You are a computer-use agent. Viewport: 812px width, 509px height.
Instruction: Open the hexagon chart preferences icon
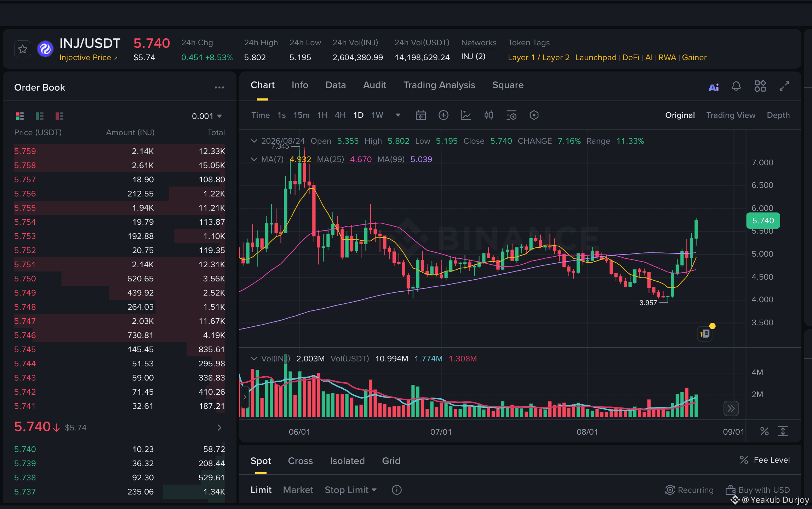click(x=534, y=115)
